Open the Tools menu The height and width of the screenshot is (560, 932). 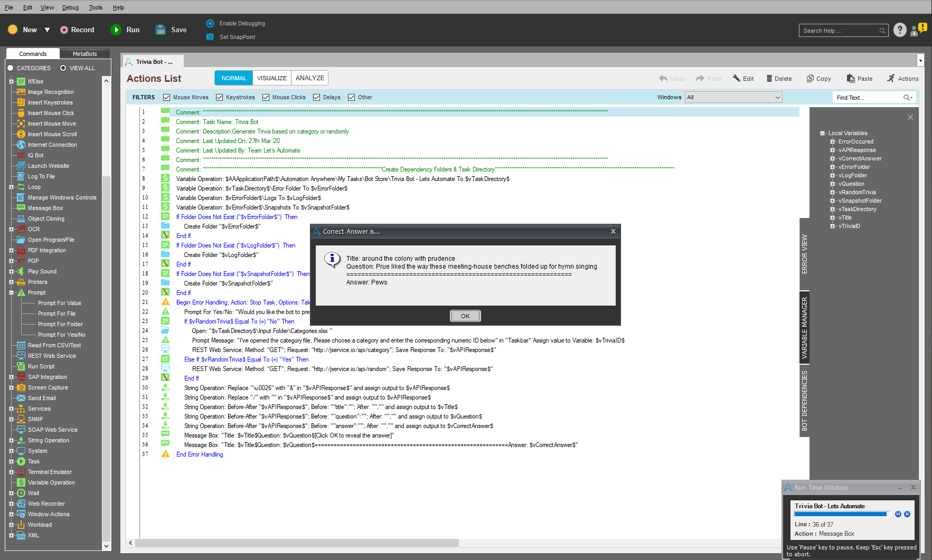coord(96,7)
